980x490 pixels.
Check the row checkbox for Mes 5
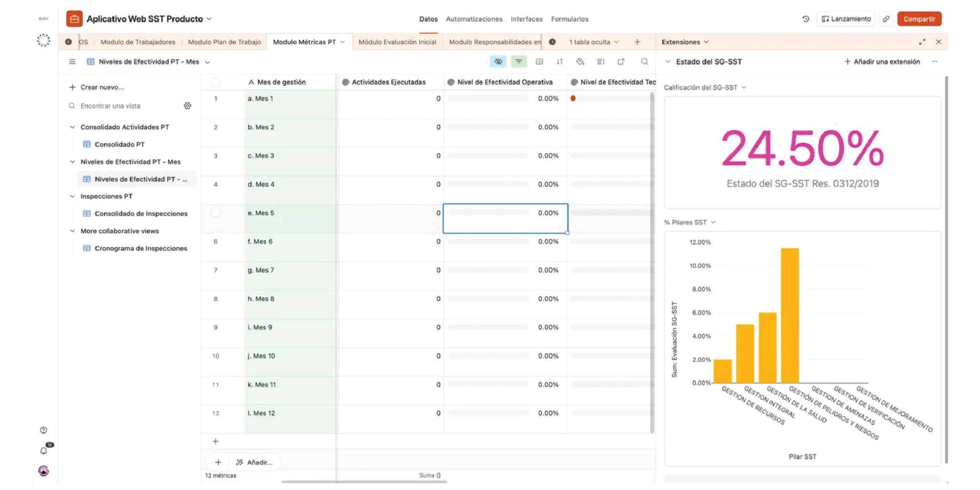tap(216, 213)
